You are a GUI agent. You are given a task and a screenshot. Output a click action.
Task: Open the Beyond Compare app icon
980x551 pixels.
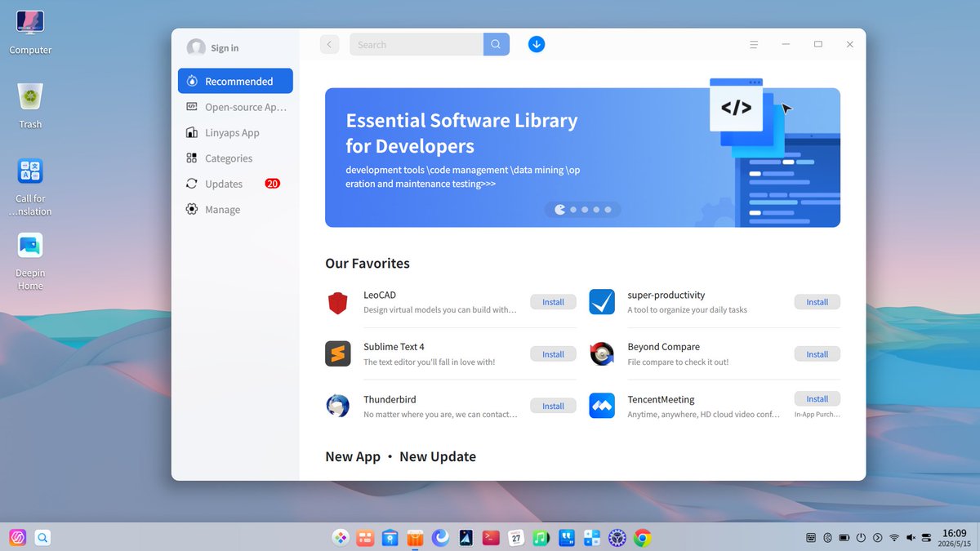[602, 353]
